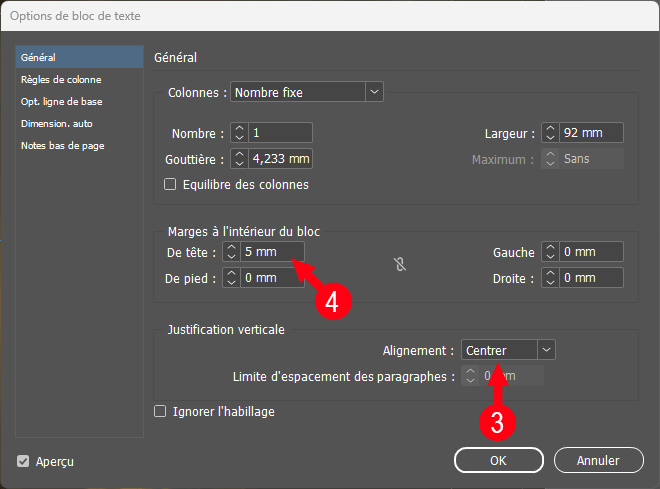Screen dimensions: 660x489
Task: Click the Largeur stepper arrows
Action: [549, 133]
